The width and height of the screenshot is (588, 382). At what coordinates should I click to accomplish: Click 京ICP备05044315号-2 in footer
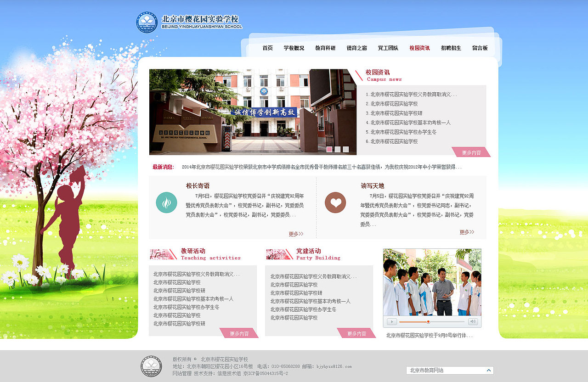click(266, 374)
